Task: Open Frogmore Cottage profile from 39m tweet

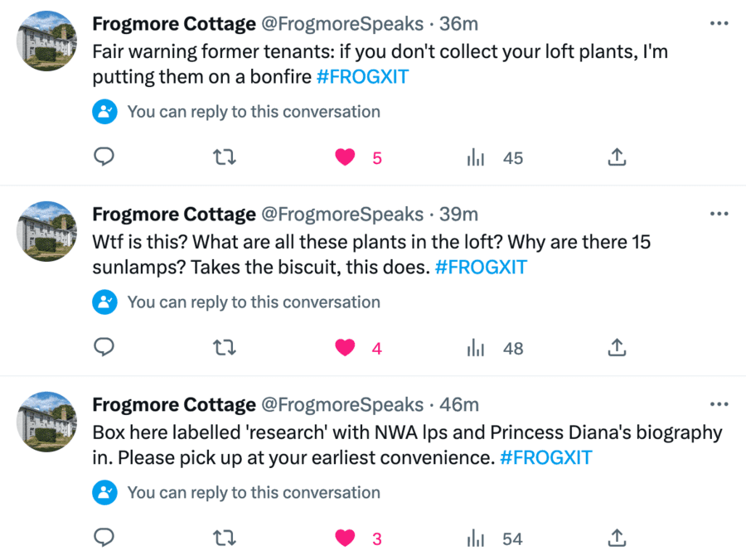Action: [174, 215]
